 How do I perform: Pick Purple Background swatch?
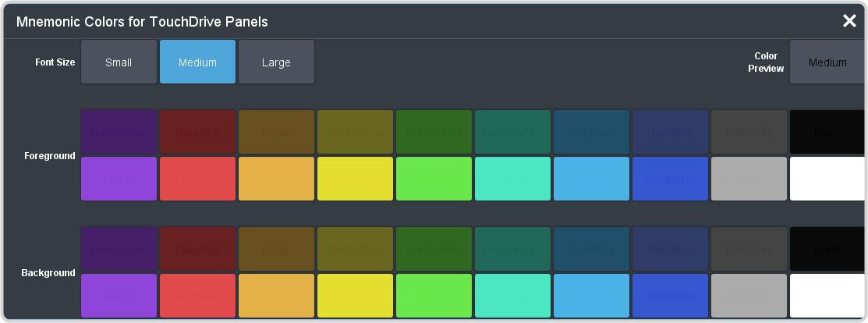[119, 296]
